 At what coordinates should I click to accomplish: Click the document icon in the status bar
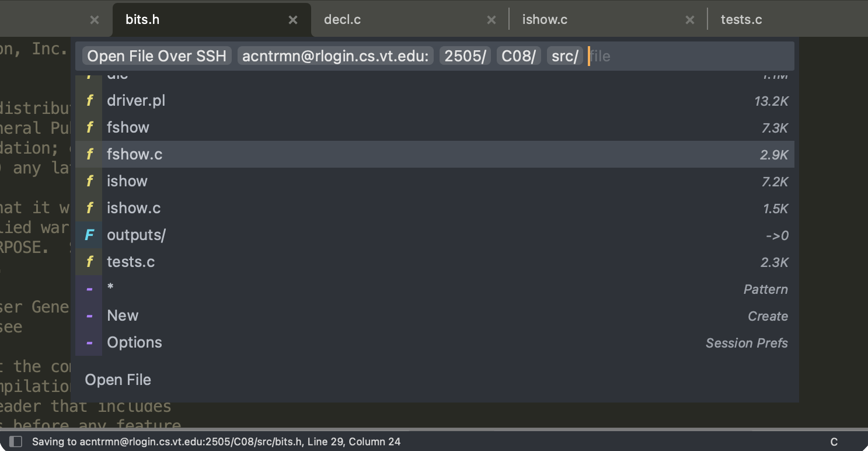pos(16,442)
